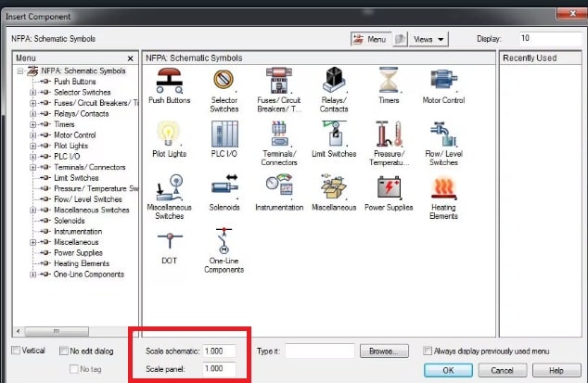Click the Cancel button

pyautogui.click(x=502, y=371)
